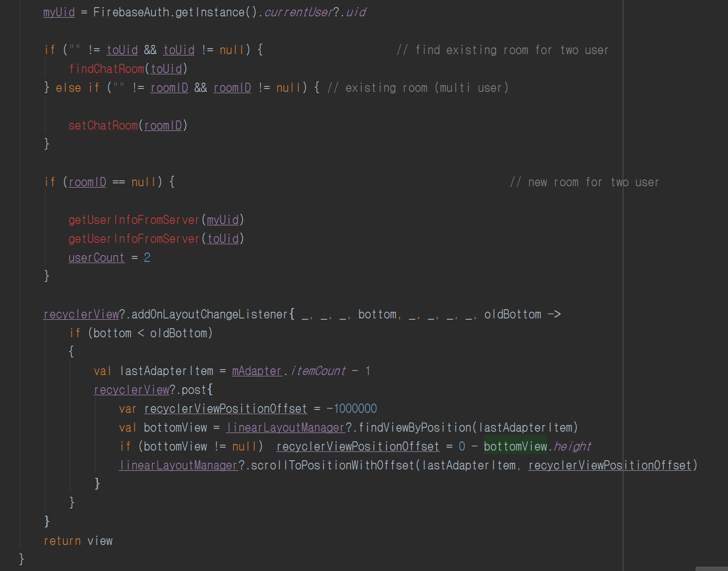Click the comment 'find existing room for two user'
The width and height of the screenshot is (728, 571).
point(503,50)
